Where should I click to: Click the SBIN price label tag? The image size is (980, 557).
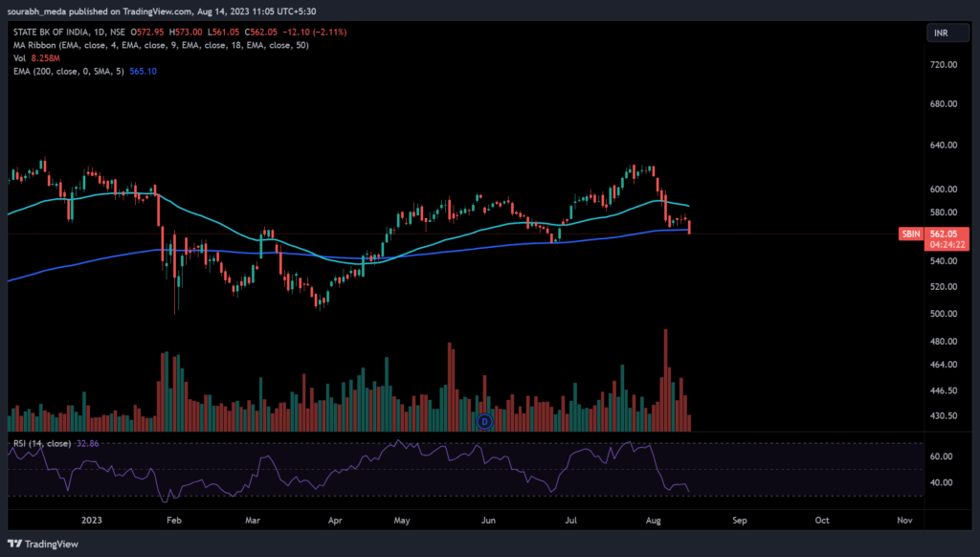pyautogui.click(x=911, y=234)
